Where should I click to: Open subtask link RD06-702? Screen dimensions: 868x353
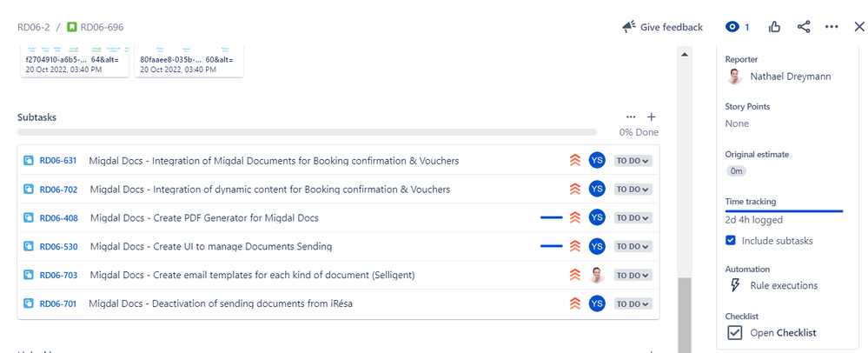[x=58, y=190]
